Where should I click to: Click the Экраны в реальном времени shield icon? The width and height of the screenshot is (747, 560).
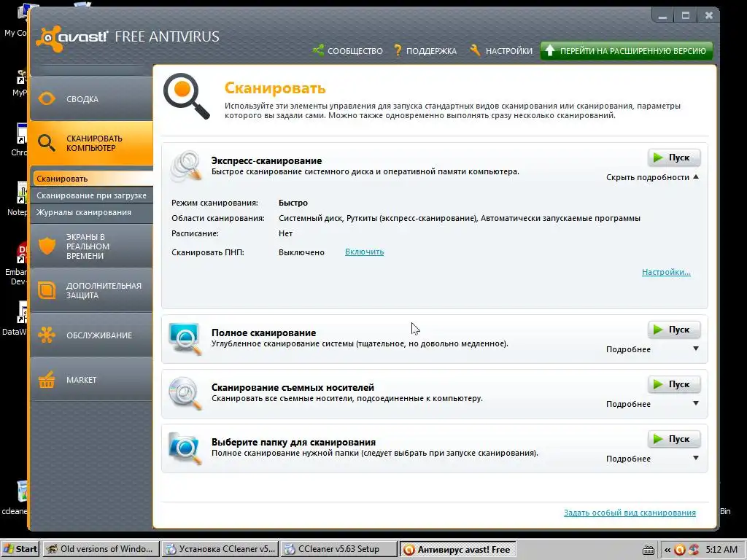pos(47,246)
